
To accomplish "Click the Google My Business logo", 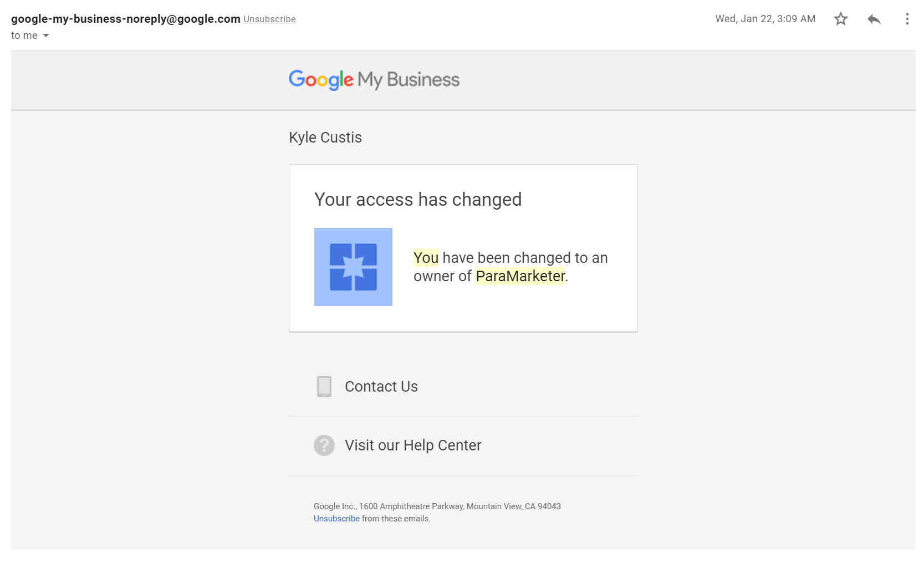I will tap(374, 80).
